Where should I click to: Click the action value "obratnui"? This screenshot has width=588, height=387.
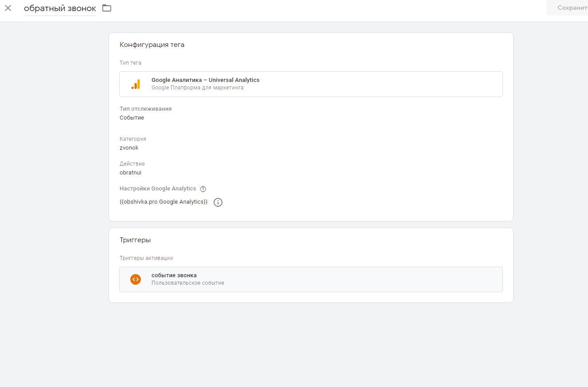click(131, 173)
